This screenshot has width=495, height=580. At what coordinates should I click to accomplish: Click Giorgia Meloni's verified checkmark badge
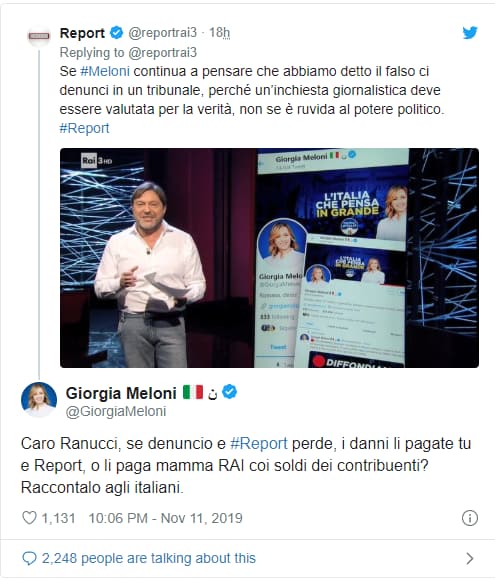click(229, 392)
